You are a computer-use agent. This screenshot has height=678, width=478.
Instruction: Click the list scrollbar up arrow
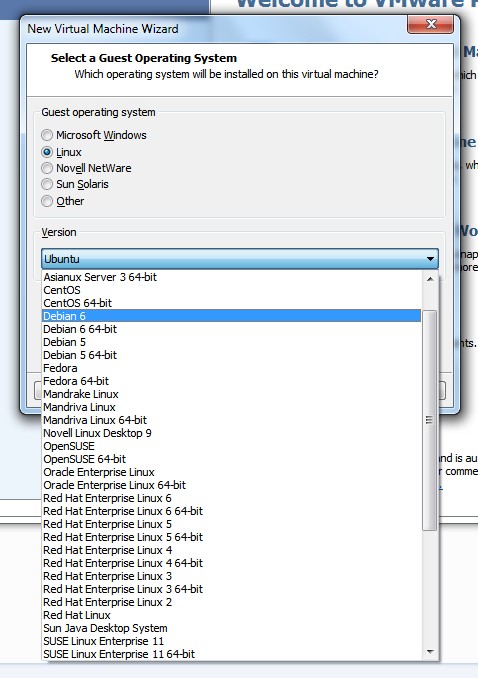[430, 279]
